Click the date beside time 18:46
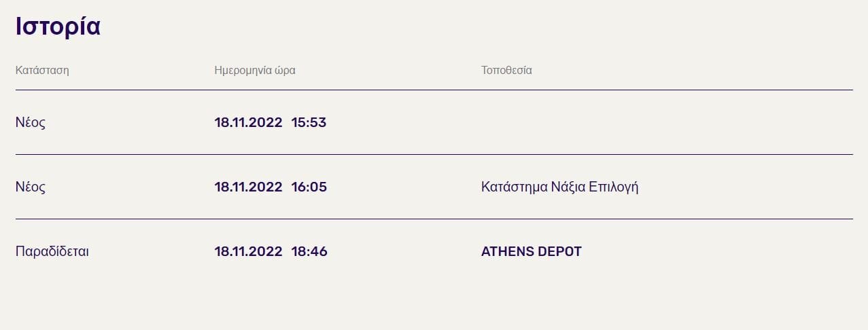This screenshot has width=868, height=330. tap(248, 251)
